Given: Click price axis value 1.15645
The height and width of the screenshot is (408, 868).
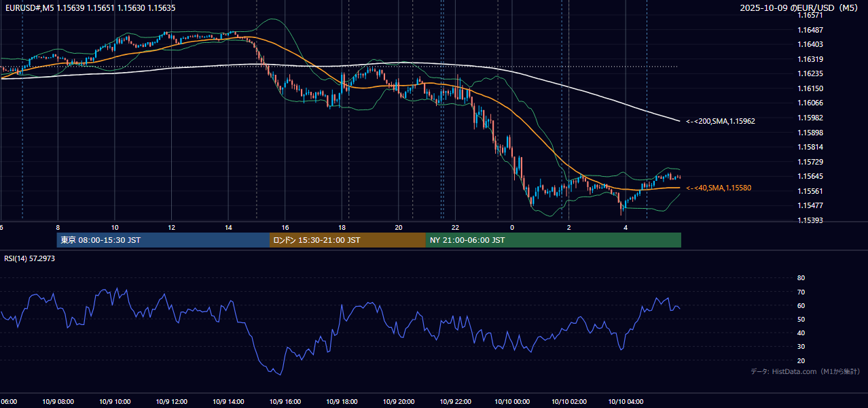Looking at the screenshot, I should click(x=810, y=176).
